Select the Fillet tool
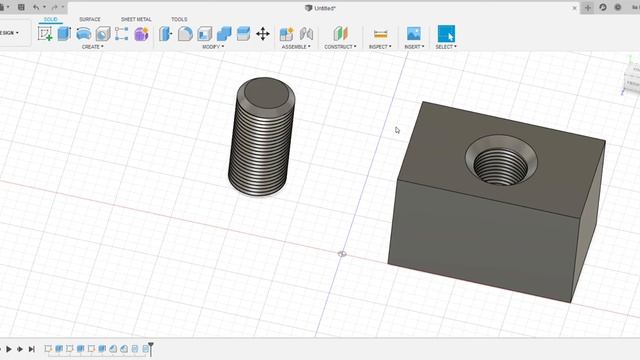 [x=185, y=34]
